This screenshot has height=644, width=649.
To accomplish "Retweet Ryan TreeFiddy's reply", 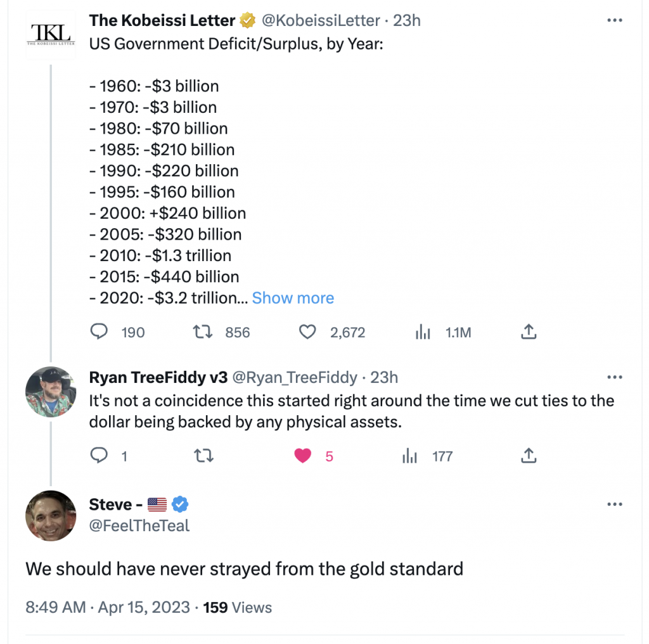I will tap(203, 456).
